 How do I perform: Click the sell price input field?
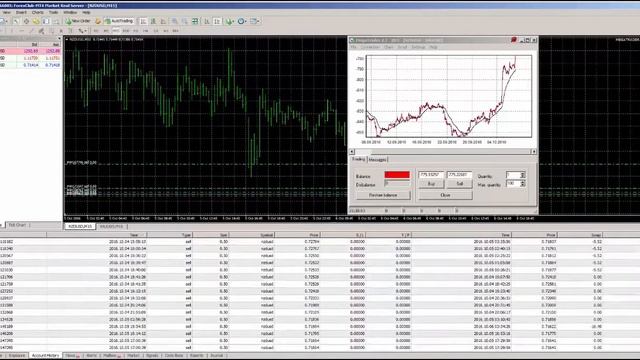pos(460,175)
